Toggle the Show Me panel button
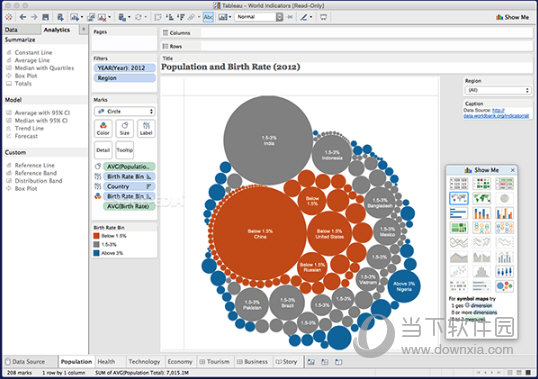Viewport: 538px width, 379px height. 513,17
